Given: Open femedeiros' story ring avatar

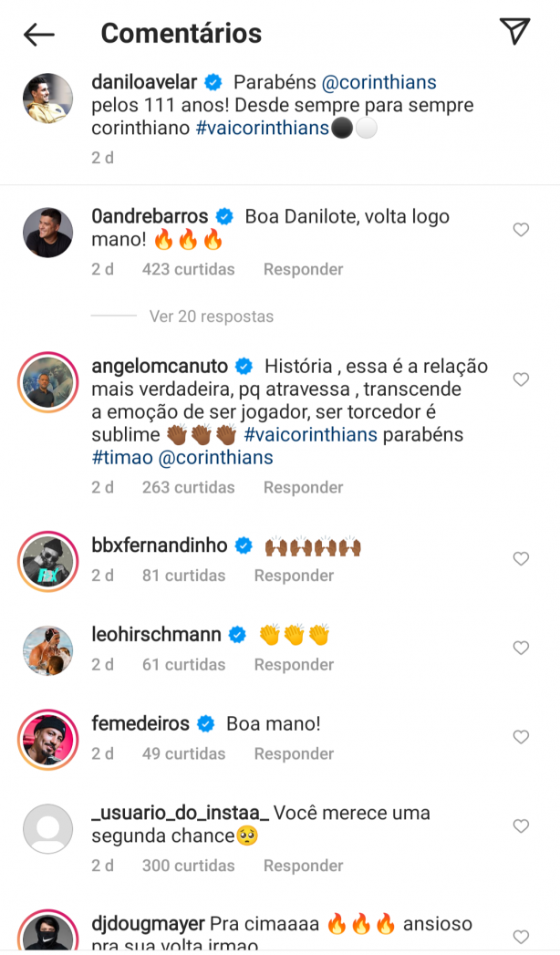Looking at the screenshot, I should coord(48,740).
